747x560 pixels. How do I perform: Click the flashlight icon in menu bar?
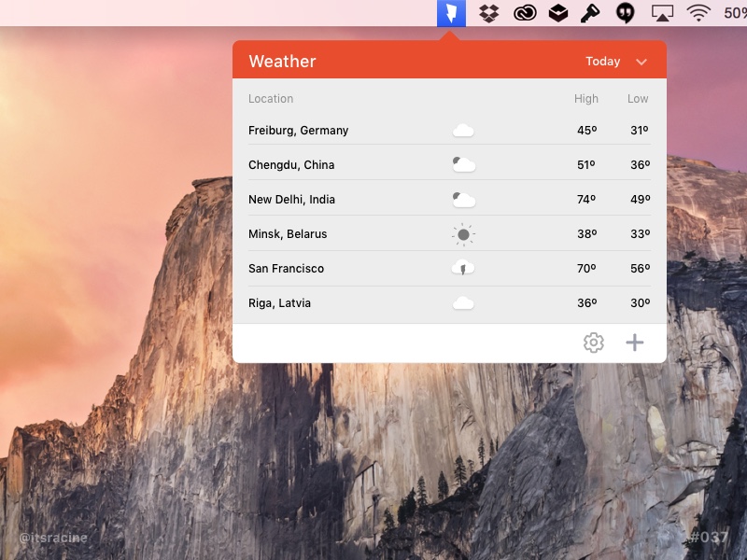pos(590,13)
